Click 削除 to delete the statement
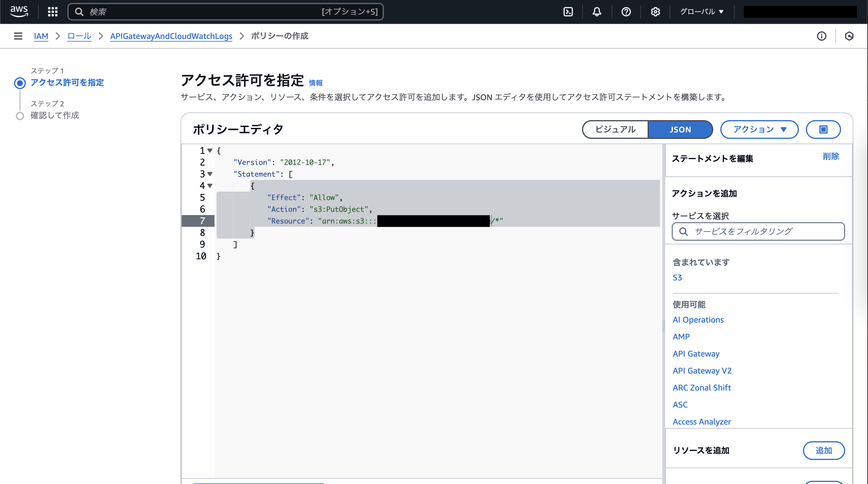868x484 pixels. [x=831, y=156]
